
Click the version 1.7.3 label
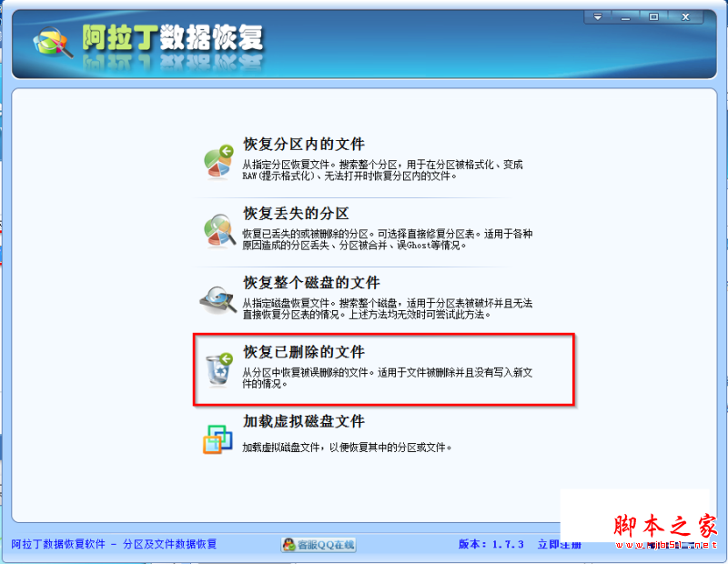coord(491,544)
